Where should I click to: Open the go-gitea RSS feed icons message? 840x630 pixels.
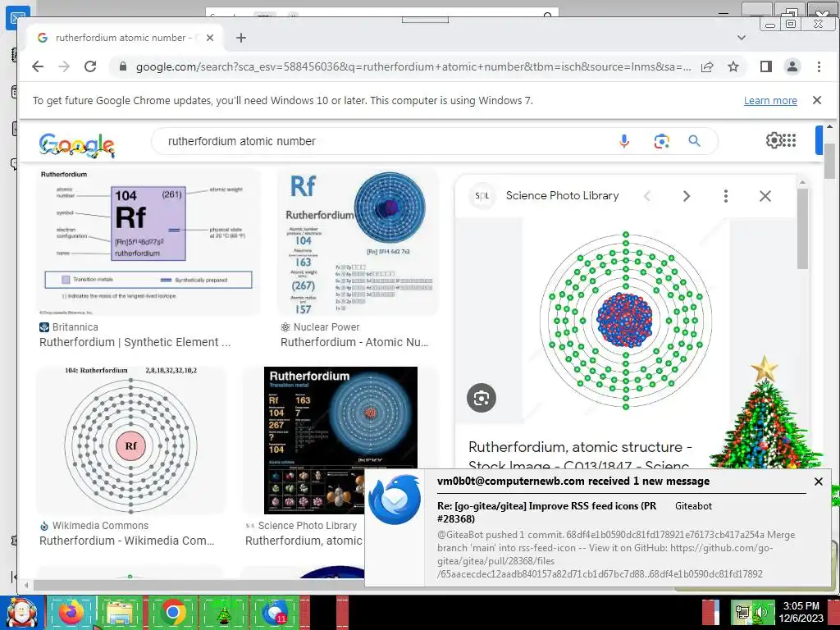pyautogui.click(x=546, y=512)
